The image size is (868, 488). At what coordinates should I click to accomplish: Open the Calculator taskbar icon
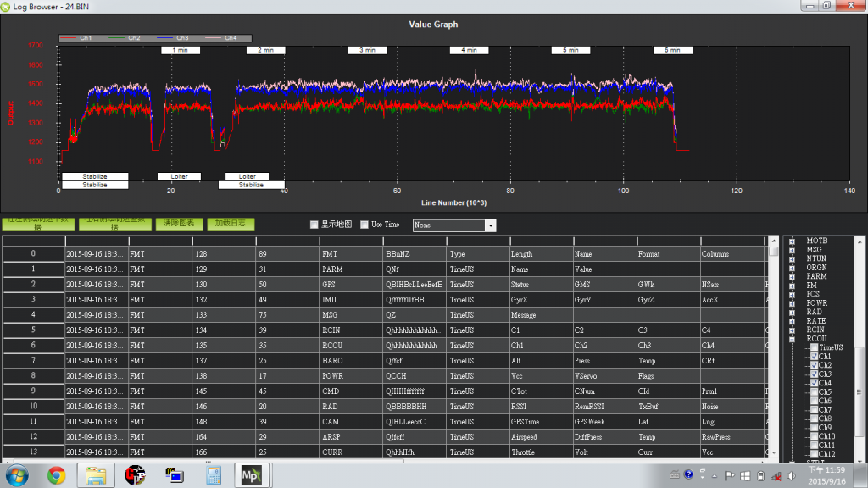[214, 475]
